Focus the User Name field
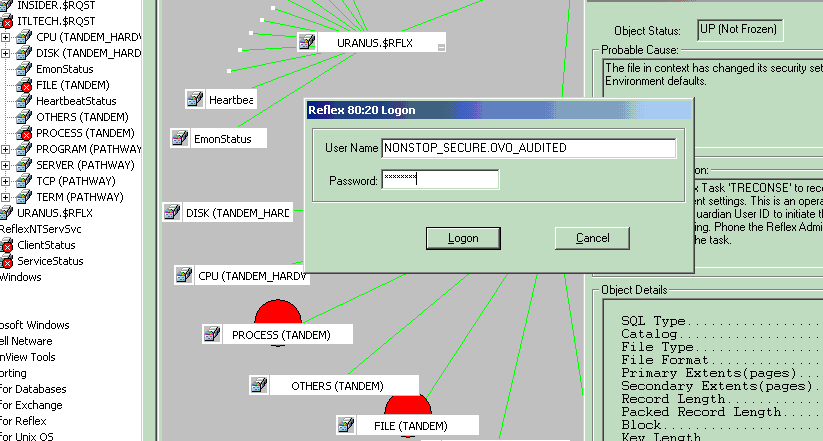 529,148
